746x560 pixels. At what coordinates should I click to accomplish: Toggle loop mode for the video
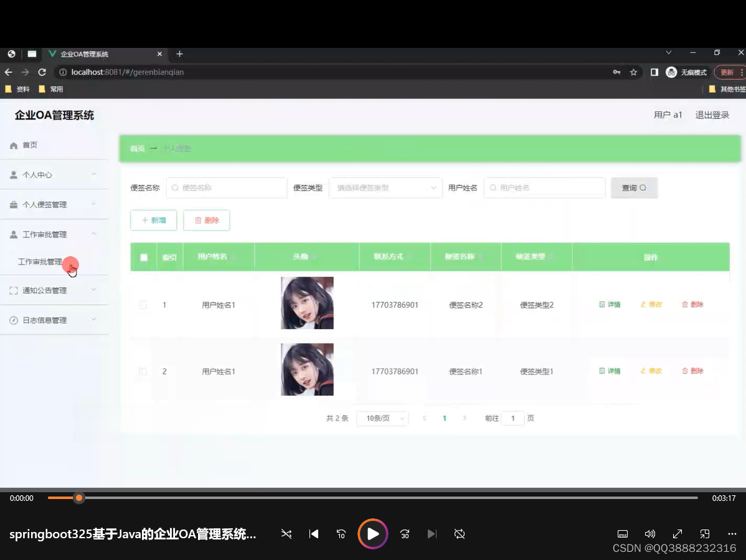tap(459, 534)
